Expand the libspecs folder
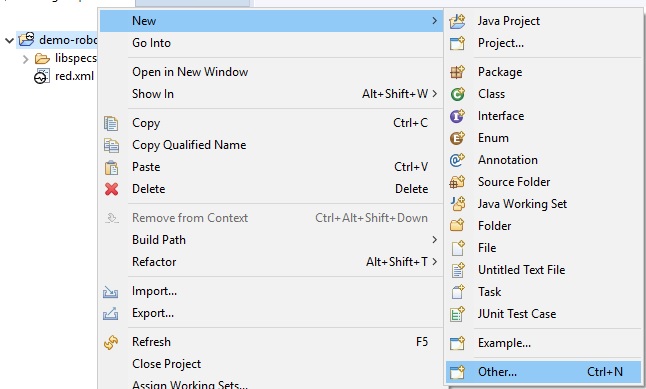This screenshot has width=646, height=389. (26, 59)
